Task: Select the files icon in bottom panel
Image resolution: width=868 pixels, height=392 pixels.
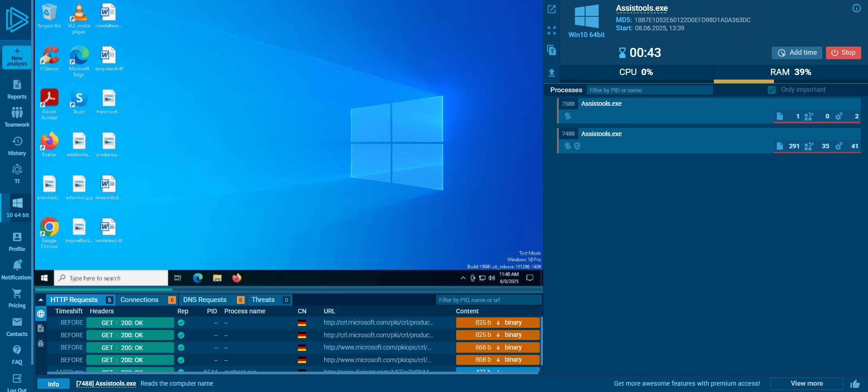Action: (x=41, y=328)
